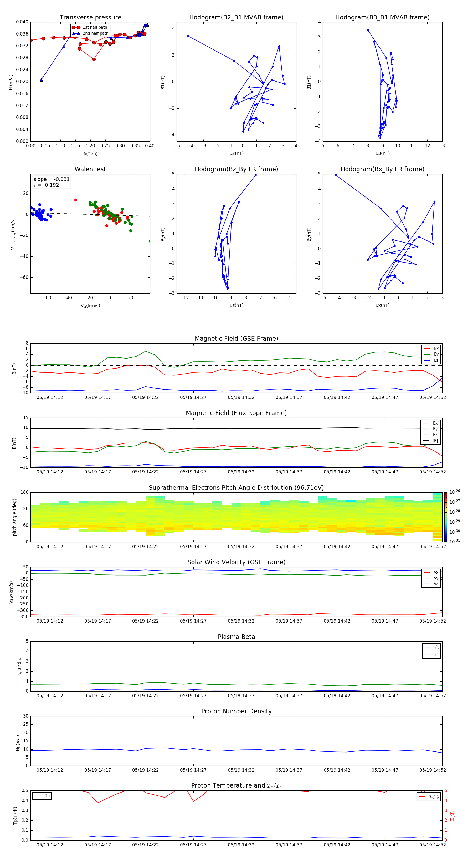Click the 'Hodogram(Bz_By FR frame)' title
473x868 pixels.
point(236,169)
